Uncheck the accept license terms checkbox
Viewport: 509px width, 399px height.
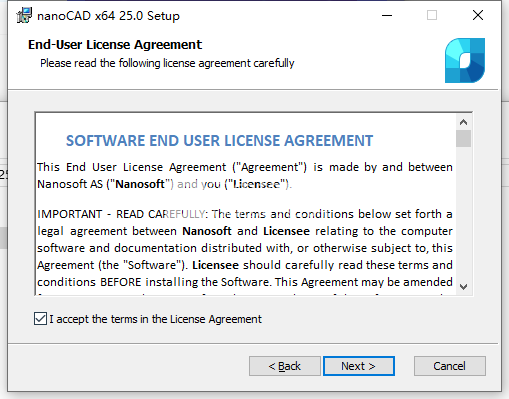[40, 319]
